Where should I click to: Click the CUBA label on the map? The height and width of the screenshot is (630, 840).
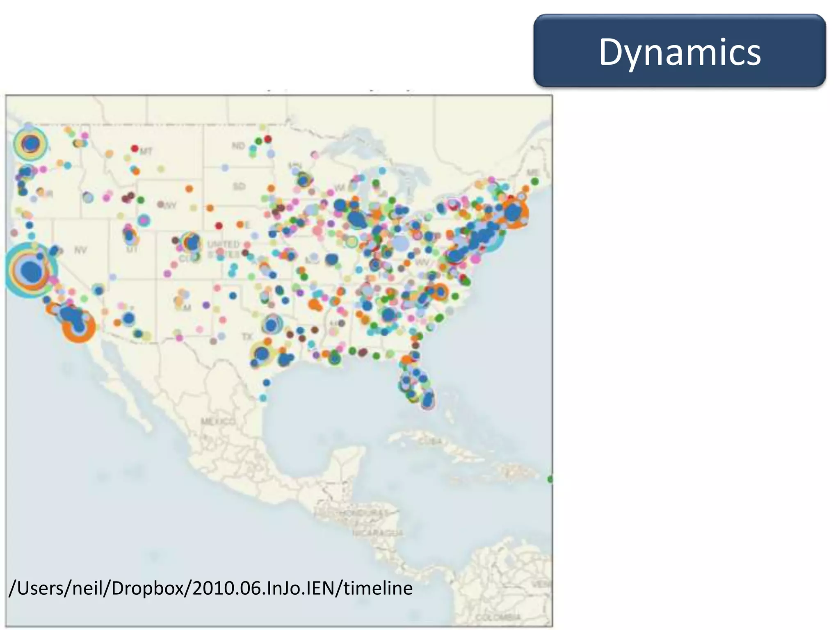tap(430, 441)
